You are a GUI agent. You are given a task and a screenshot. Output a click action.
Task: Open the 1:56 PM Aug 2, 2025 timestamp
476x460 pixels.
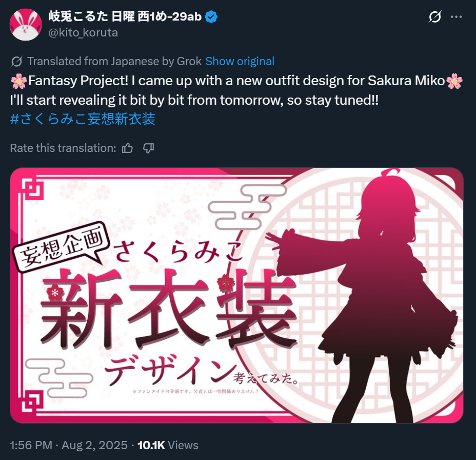point(69,446)
